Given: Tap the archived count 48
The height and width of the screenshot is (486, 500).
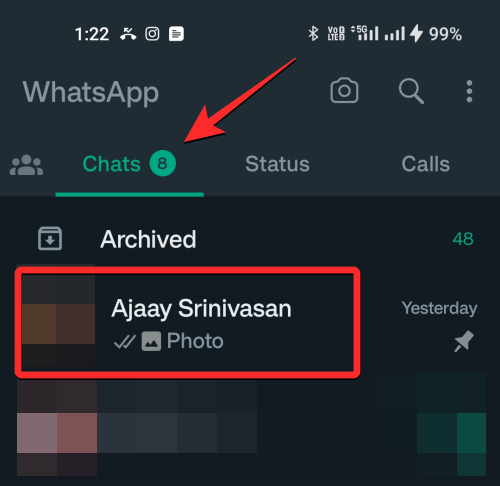Looking at the screenshot, I should click(463, 239).
